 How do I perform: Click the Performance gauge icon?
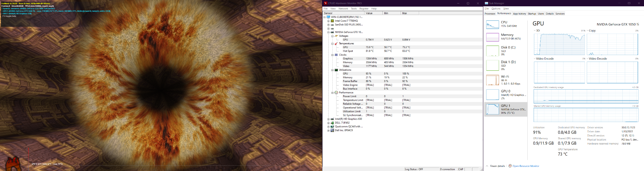(336, 92)
